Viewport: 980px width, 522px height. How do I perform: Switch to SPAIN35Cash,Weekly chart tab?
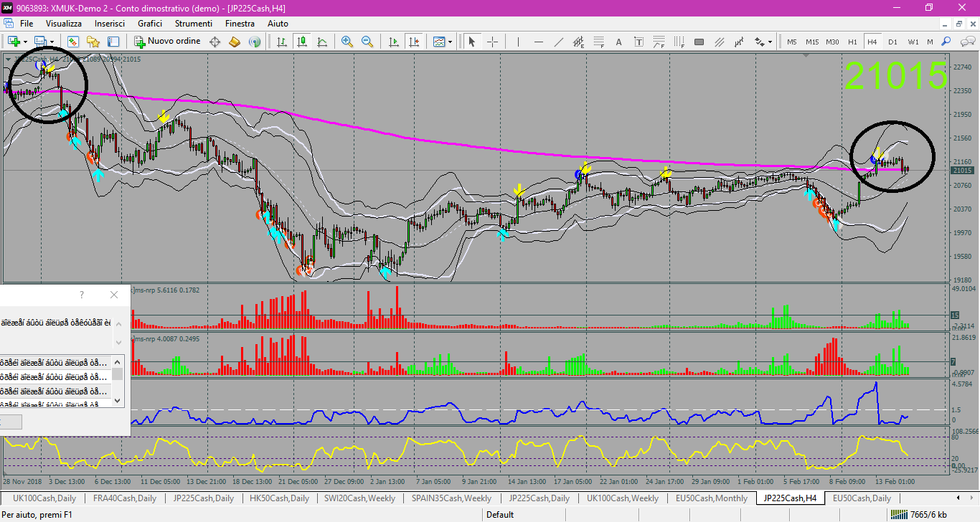[451, 498]
